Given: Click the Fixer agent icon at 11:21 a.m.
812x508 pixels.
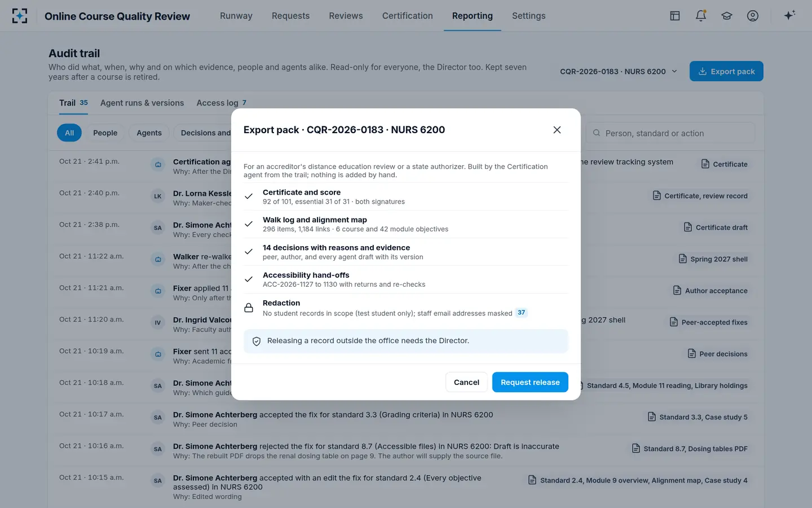Looking at the screenshot, I should click(x=158, y=291).
